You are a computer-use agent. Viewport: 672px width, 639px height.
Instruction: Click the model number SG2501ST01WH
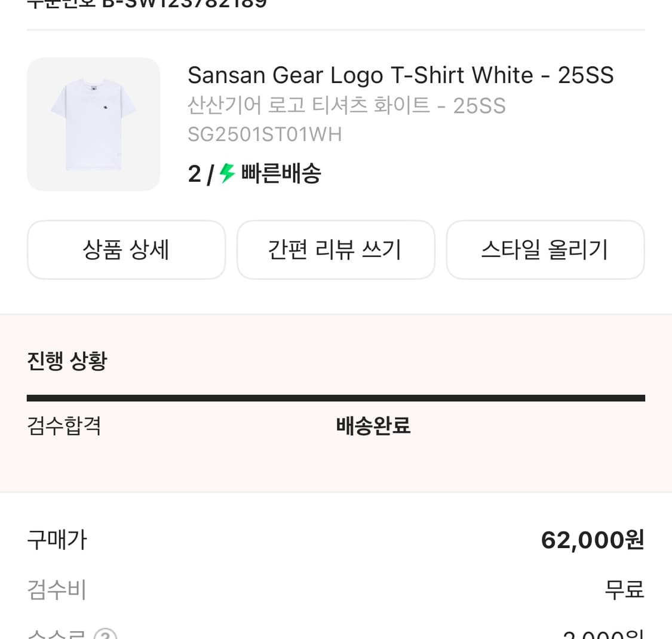pyautogui.click(x=265, y=134)
